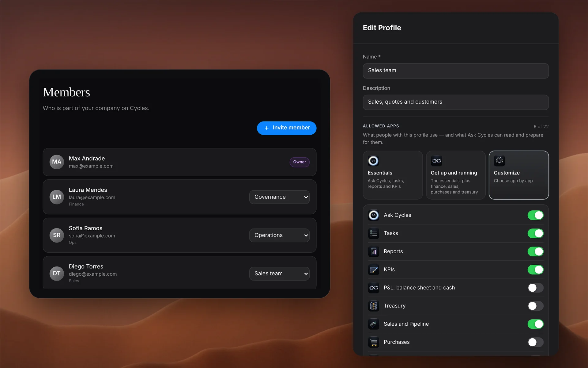Click the sofia@example.com email text

(92, 236)
